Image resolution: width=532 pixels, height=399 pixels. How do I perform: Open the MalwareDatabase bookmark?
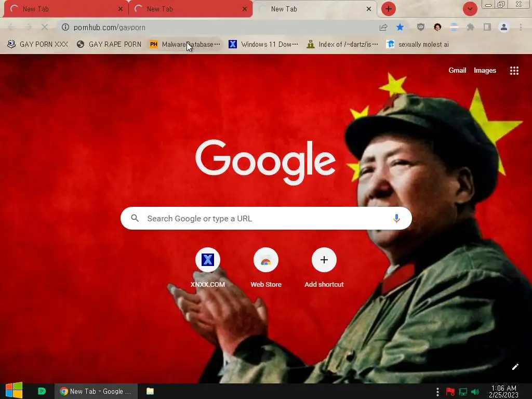[x=185, y=45]
